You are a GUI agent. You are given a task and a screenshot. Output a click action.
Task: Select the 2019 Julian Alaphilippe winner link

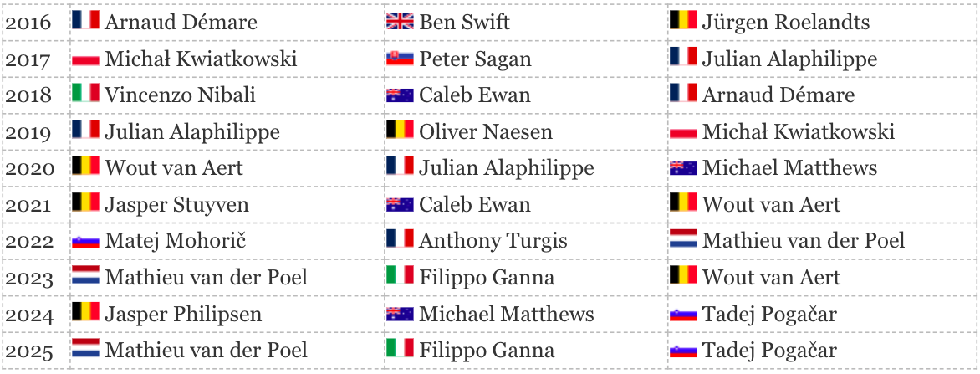[x=191, y=131]
